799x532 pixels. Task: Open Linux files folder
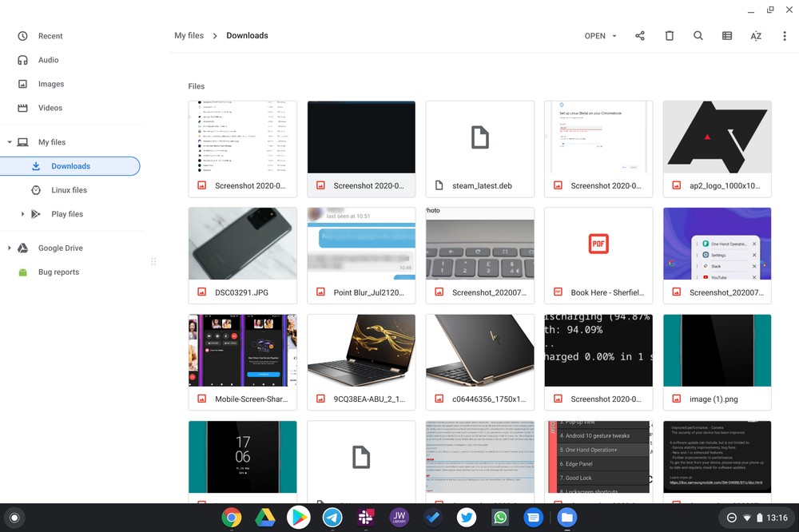point(69,190)
